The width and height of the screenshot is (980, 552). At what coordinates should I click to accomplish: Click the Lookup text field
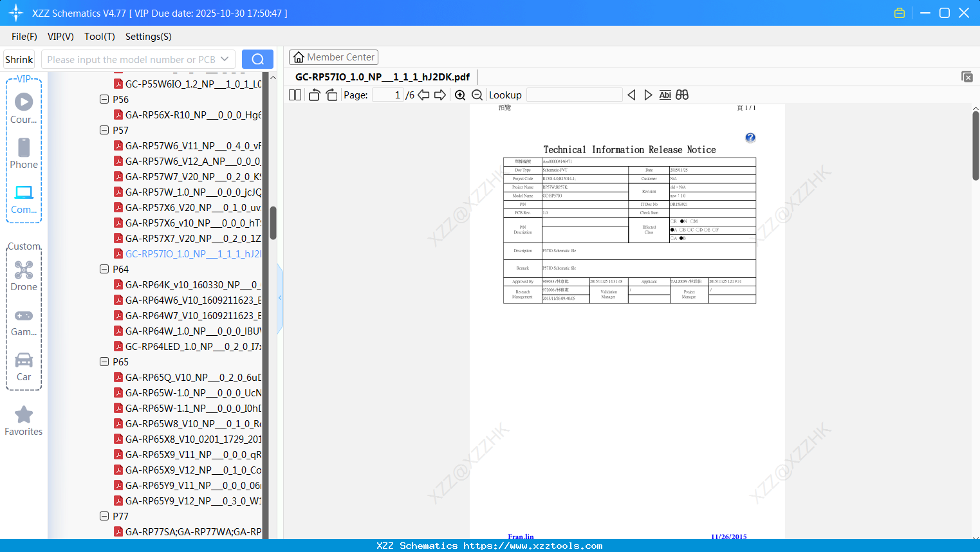575,95
